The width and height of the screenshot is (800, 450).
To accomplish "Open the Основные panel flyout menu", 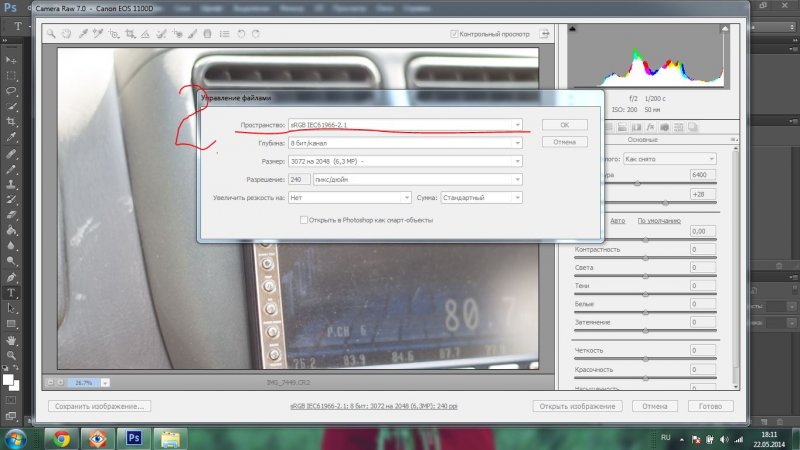I will [733, 139].
